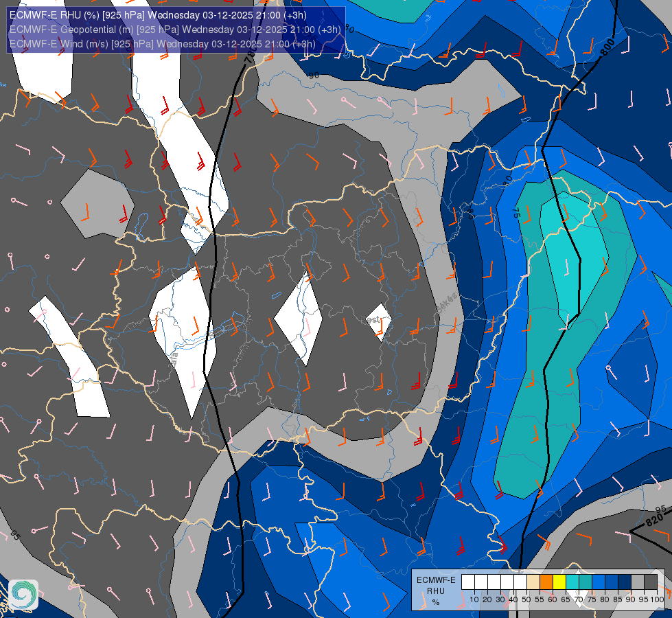Click the legend tick value 50

(526, 599)
